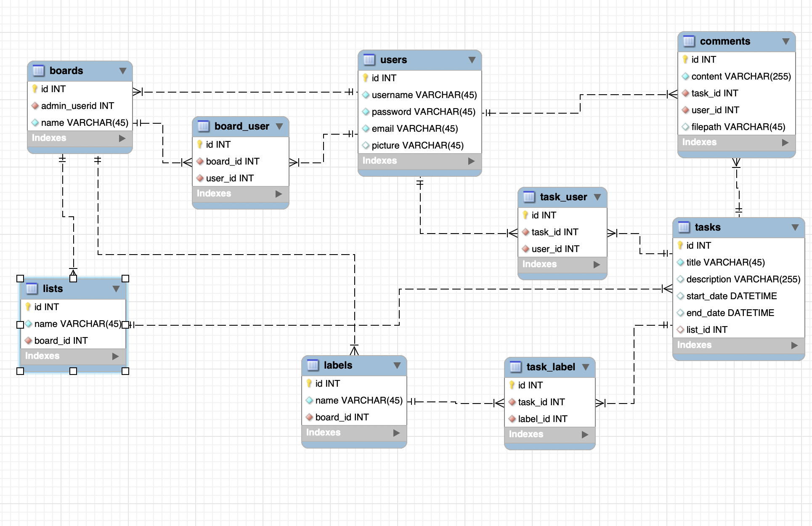This screenshot has width=812, height=526.
Task: Expand the Indexes section of the tasks table
Action: (794, 345)
